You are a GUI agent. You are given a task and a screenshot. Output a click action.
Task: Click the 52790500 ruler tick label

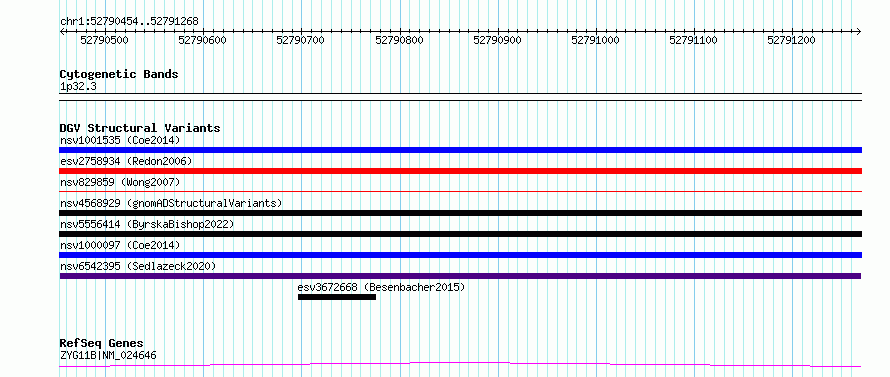tap(104, 40)
